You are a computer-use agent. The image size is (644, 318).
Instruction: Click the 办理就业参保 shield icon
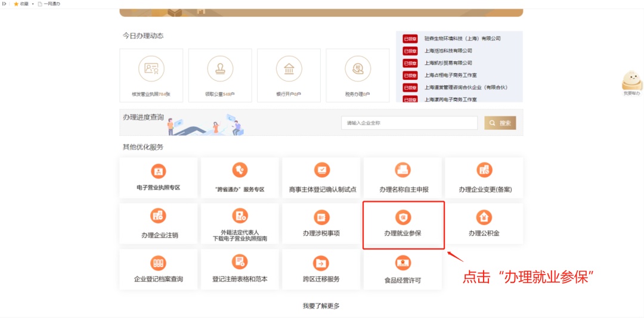[403, 217]
